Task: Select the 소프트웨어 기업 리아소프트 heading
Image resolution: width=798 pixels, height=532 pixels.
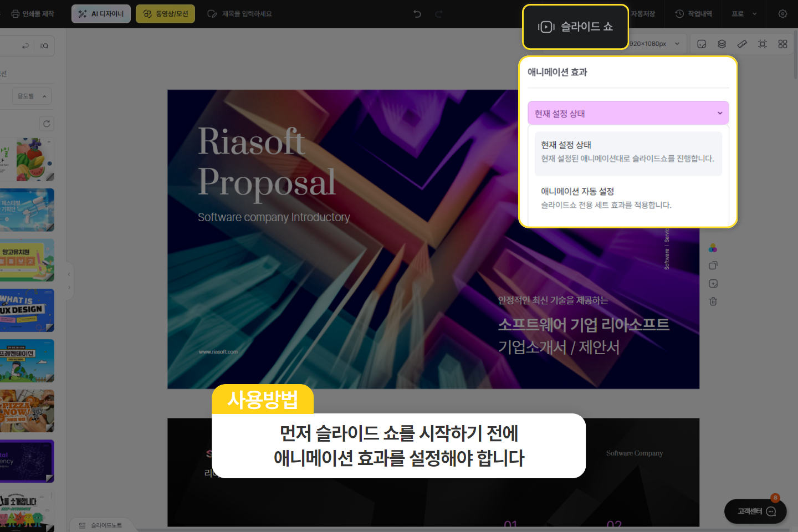Action: 584,324
